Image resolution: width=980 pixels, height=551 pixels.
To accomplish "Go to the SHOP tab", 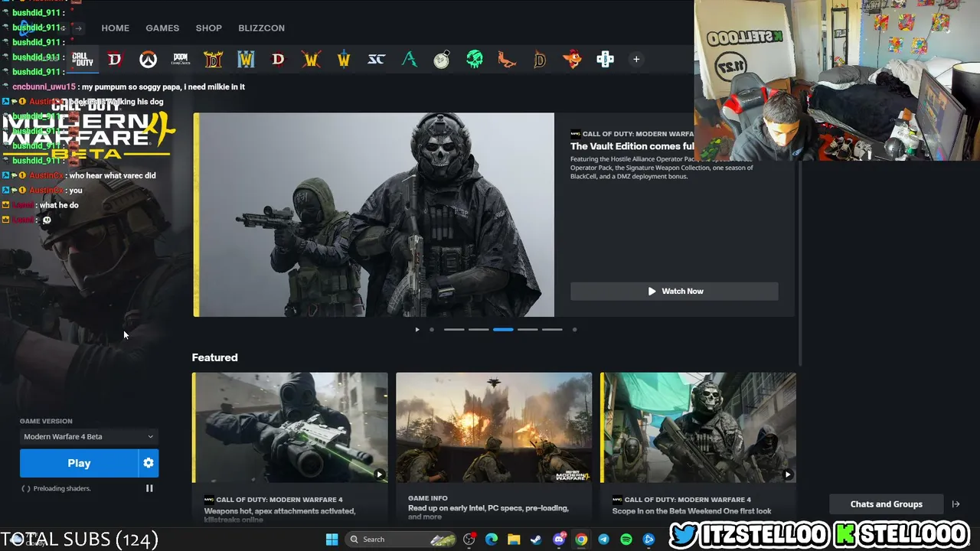I will tap(208, 28).
